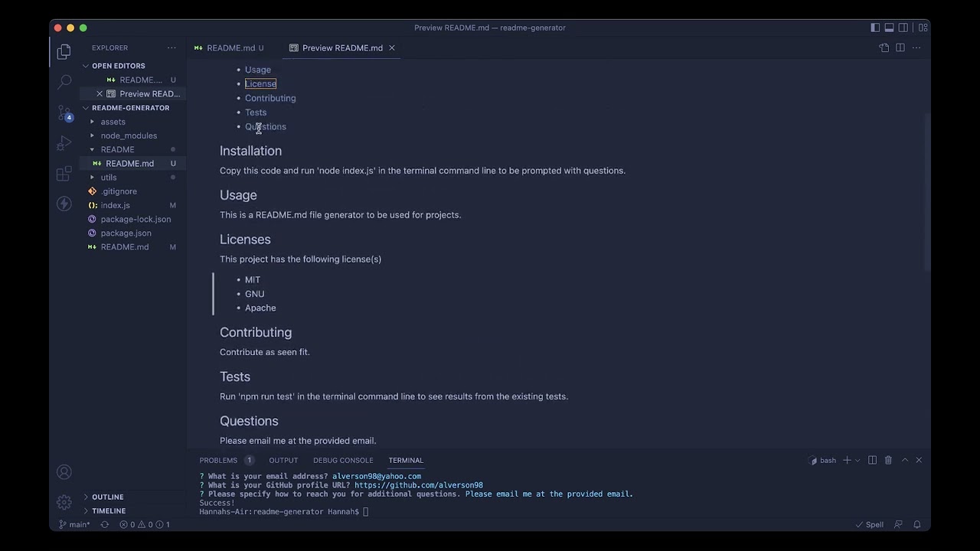
Task: Open the new terminal profile dropdown arrow
Action: pos(857,460)
